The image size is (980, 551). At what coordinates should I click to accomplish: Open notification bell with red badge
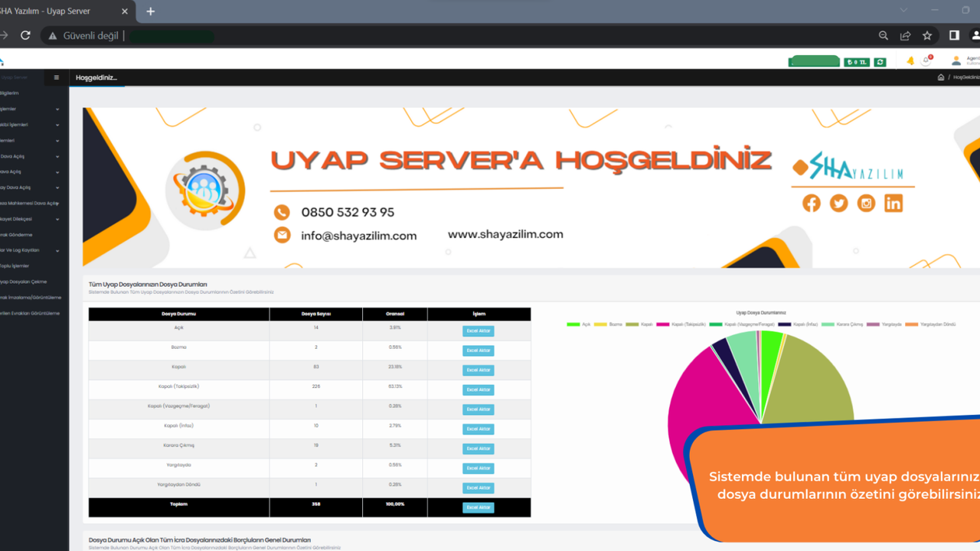point(926,60)
